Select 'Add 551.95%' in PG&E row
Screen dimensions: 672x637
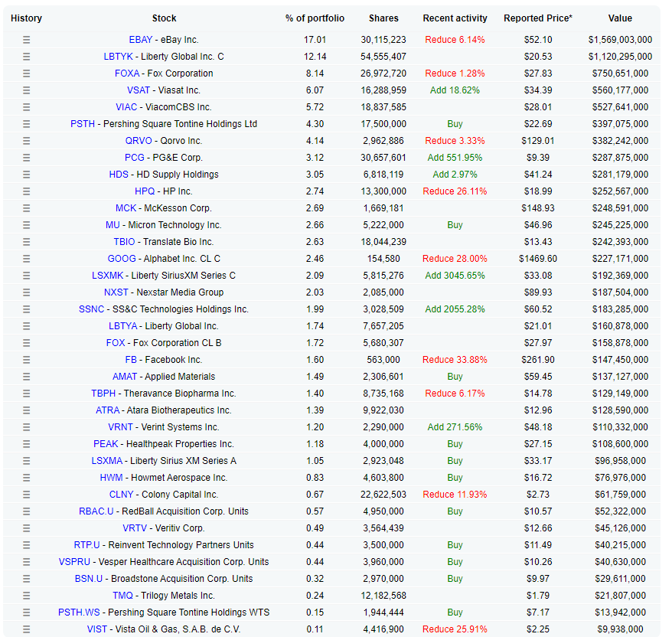[x=455, y=158]
